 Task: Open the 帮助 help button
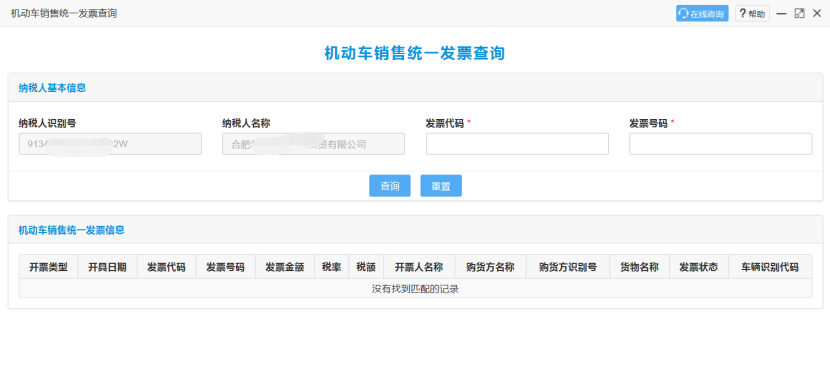pos(752,14)
